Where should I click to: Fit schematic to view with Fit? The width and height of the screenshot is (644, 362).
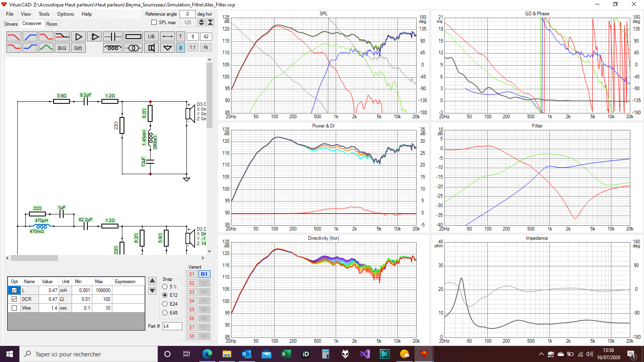[x=206, y=48]
